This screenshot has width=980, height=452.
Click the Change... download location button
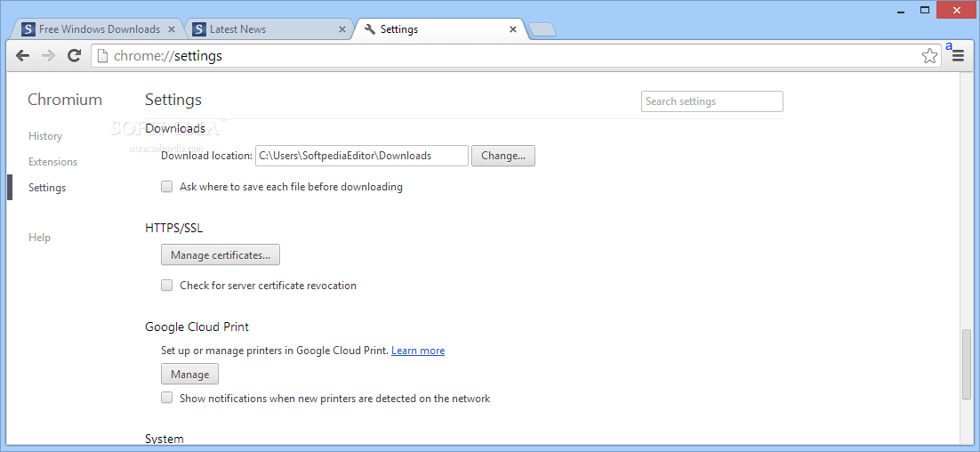coord(503,156)
